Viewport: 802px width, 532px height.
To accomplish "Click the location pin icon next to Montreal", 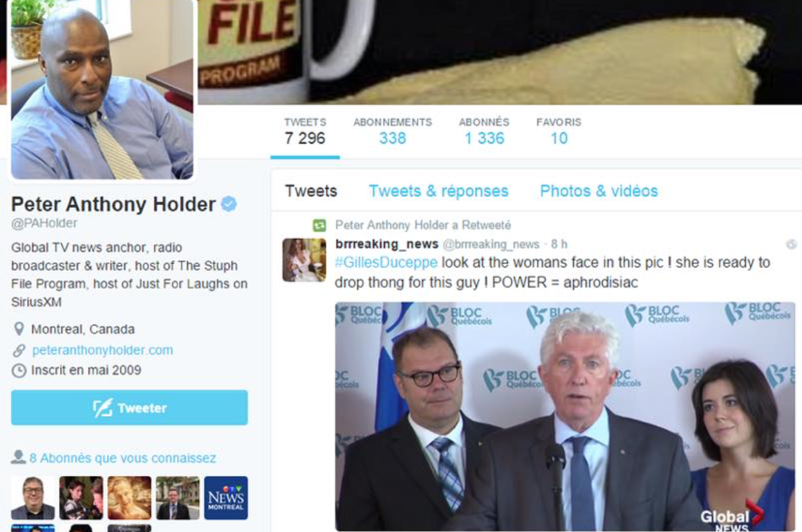I will (19, 329).
